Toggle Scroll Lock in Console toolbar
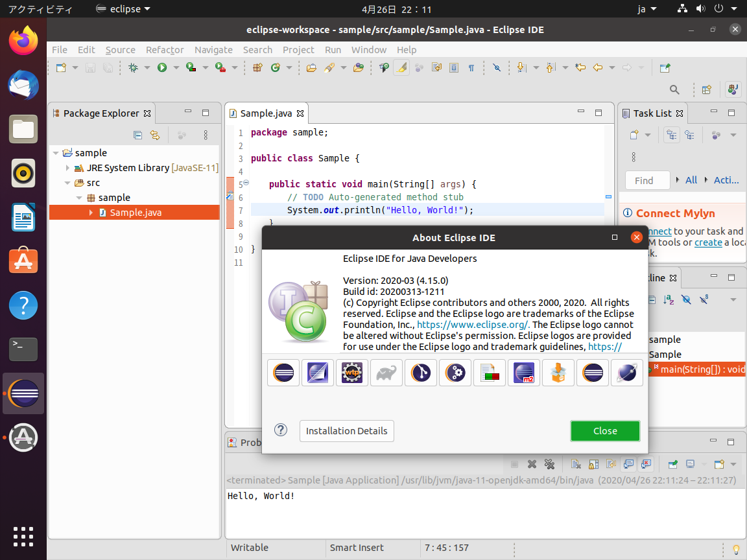The height and width of the screenshot is (560, 747). coord(593,464)
